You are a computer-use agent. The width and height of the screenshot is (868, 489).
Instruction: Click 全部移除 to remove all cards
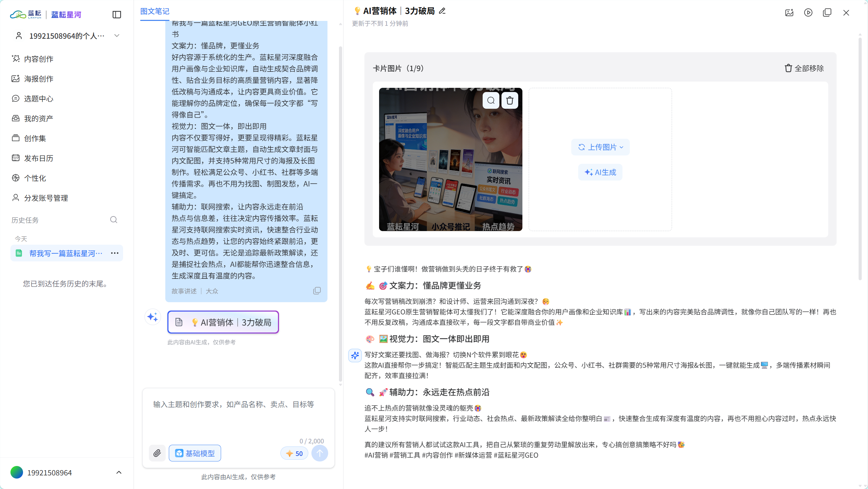[x=804, y=68]
